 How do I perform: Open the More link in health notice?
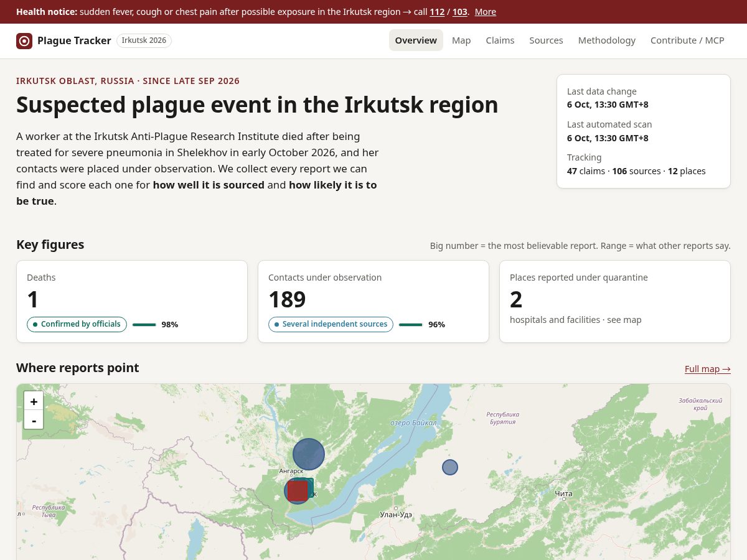486,12
